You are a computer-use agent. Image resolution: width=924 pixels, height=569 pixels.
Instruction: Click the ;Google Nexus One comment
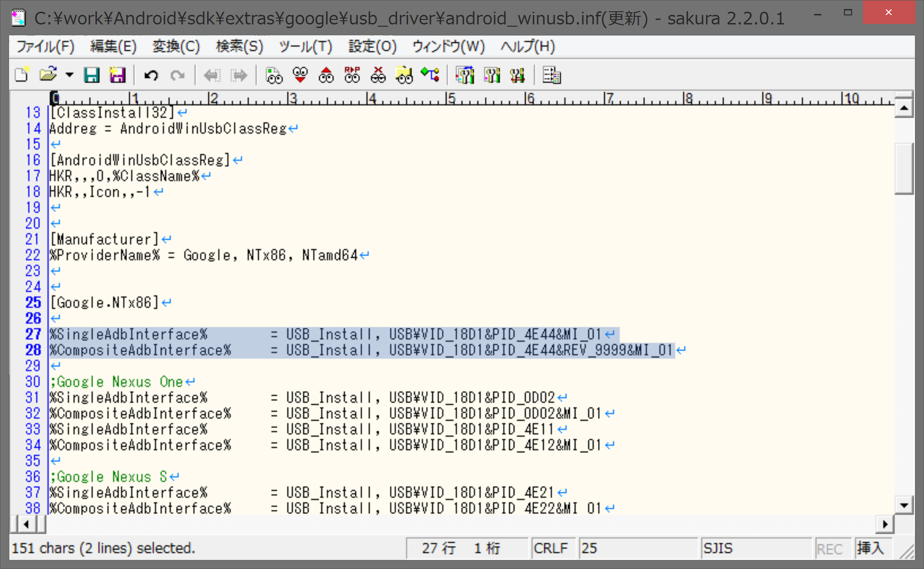click(x=116, y=382)
